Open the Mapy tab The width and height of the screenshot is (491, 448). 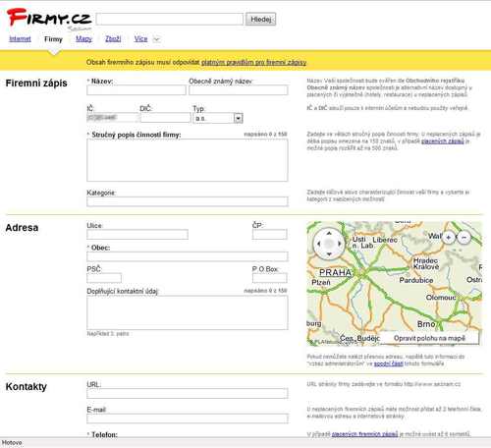pos(83,39)
